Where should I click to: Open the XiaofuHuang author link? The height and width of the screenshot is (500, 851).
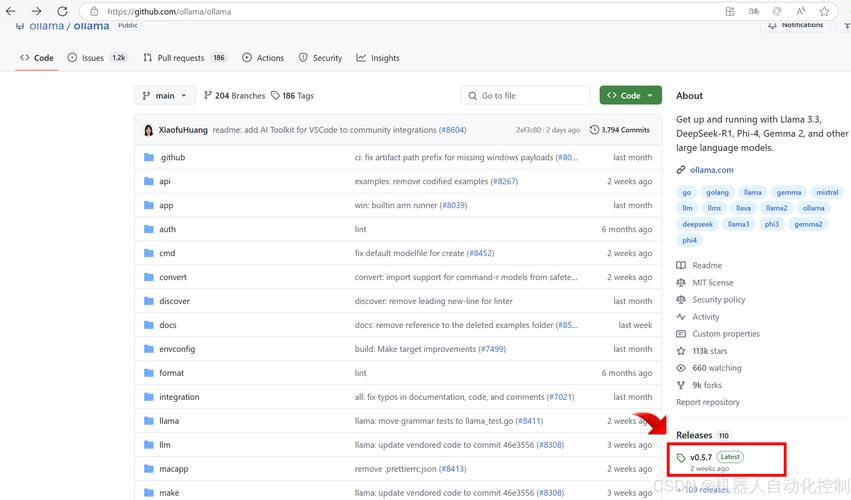(x=183, y=130)
